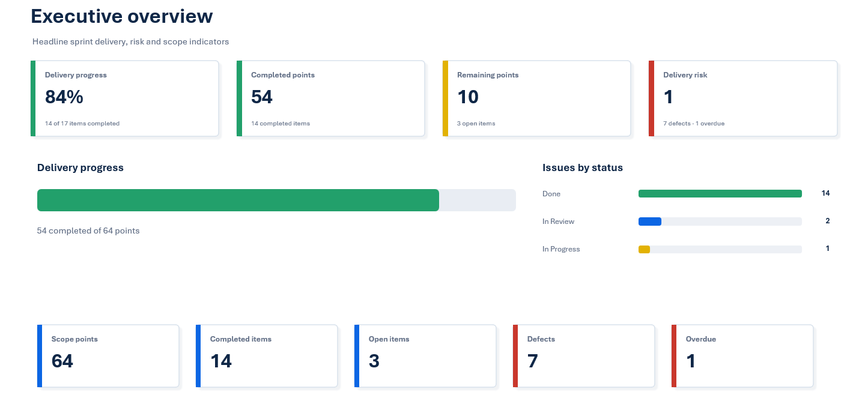Select the Open items 3 card
The width and height of the screenshot is (868, 419).
coord(425,356)
